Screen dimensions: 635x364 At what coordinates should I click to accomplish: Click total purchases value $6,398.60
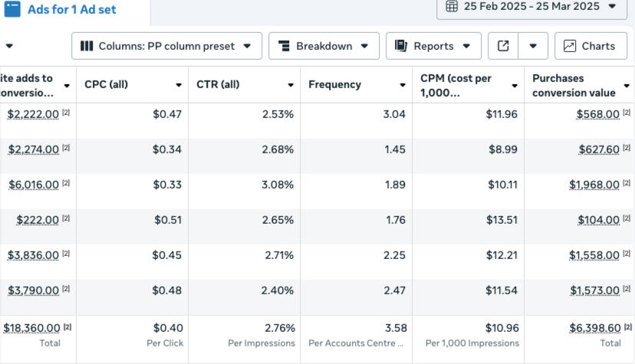tap(595, 328)
